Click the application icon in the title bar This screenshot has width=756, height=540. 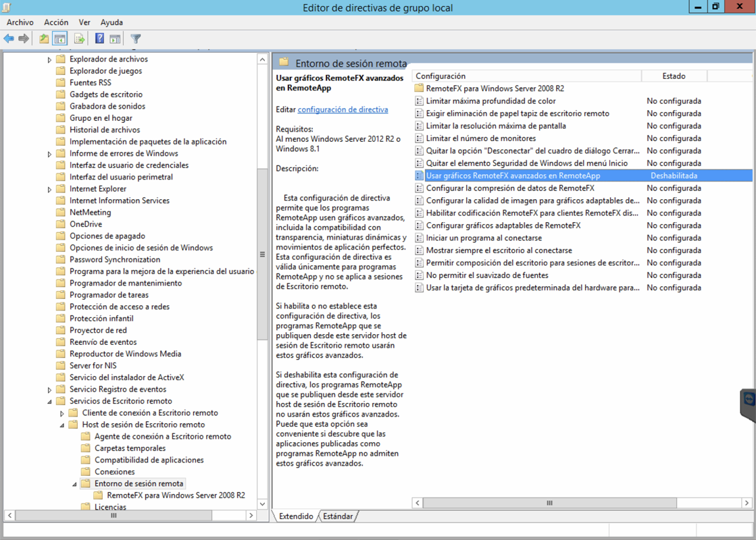(x=7, y=7)
